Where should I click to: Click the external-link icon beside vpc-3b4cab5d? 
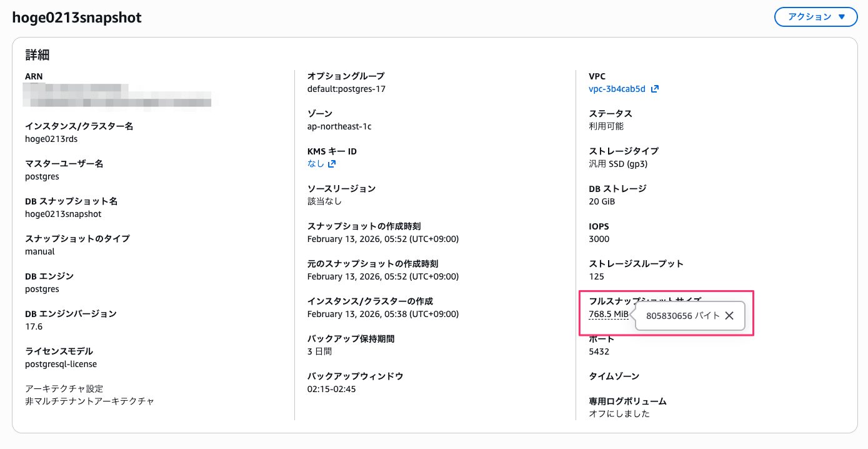coord(654,89)
